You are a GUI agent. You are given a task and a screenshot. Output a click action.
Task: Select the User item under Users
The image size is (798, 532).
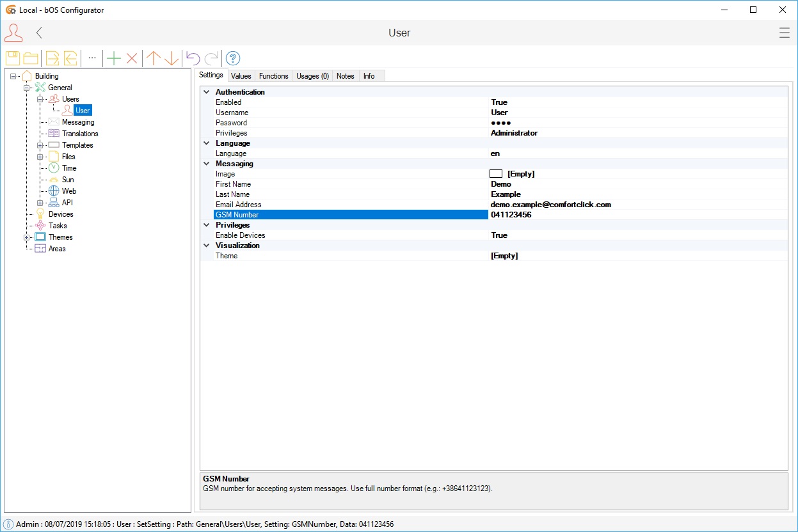click(x=83, y=111)
